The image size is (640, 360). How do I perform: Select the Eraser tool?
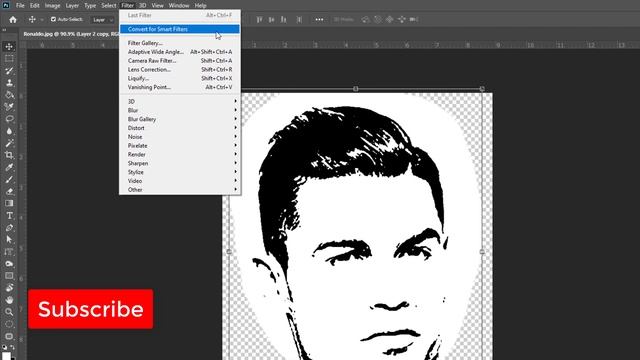9,191
